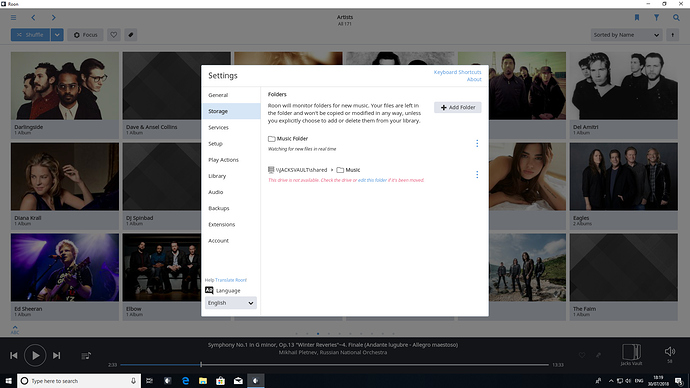Go back with the left arrow
The width and height of the screenshot is (690, 388).
(x=33, y=18)
